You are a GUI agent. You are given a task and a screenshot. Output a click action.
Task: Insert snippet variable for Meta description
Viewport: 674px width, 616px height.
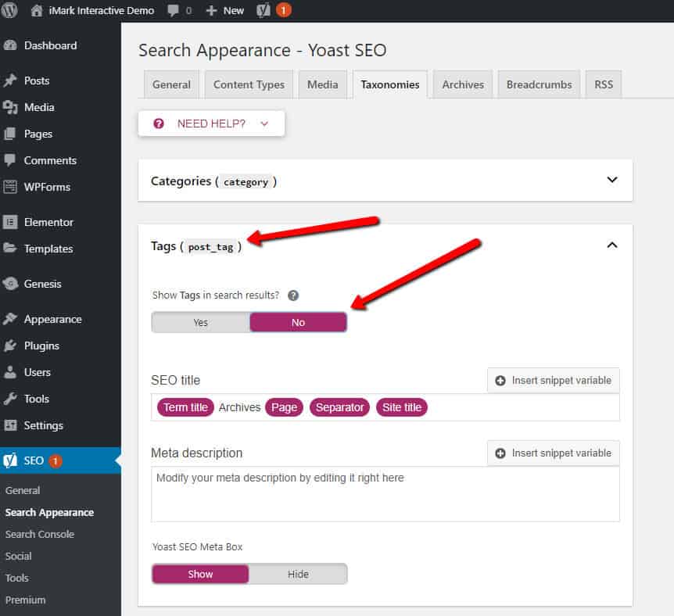pyautogui.click(x=554, y=453)
